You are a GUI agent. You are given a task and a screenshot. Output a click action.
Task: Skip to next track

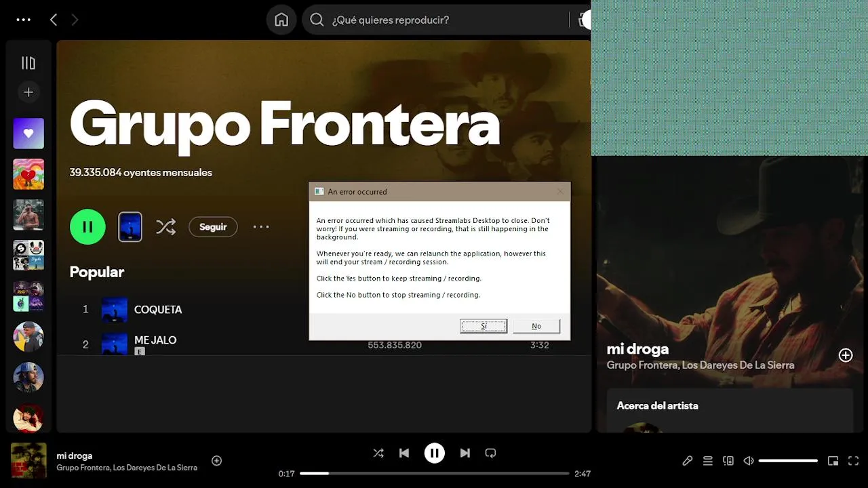point(465,453)
